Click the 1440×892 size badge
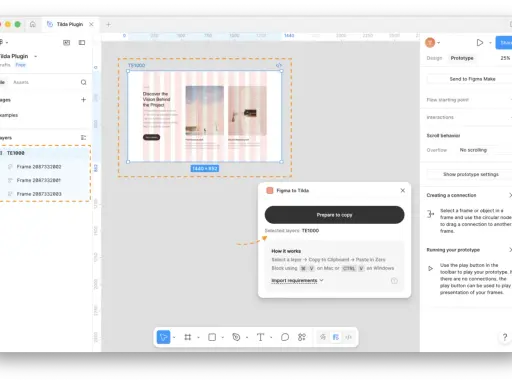 205,169
